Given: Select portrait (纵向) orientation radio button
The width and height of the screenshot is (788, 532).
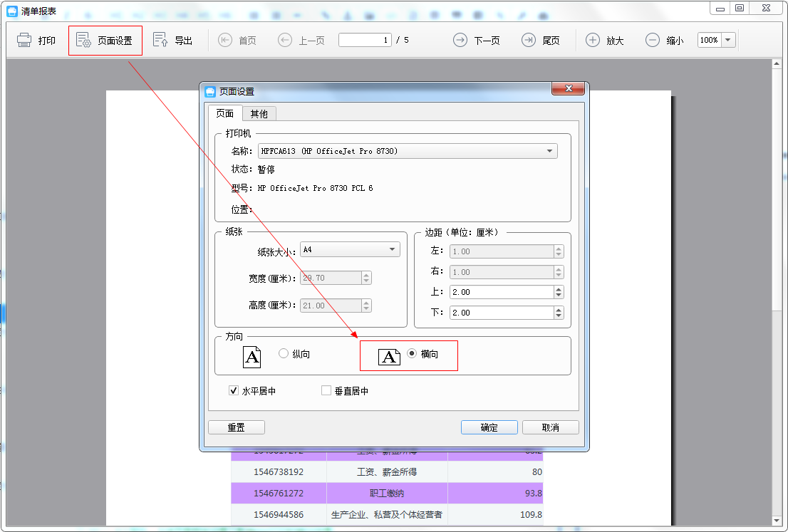Looking at the screenshot, I should tap(284, 354).
